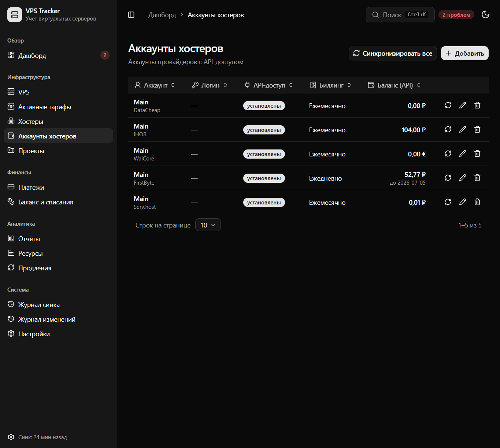Open the rows per page dropdown
This screenshot has width=500, height=448.
208,225
